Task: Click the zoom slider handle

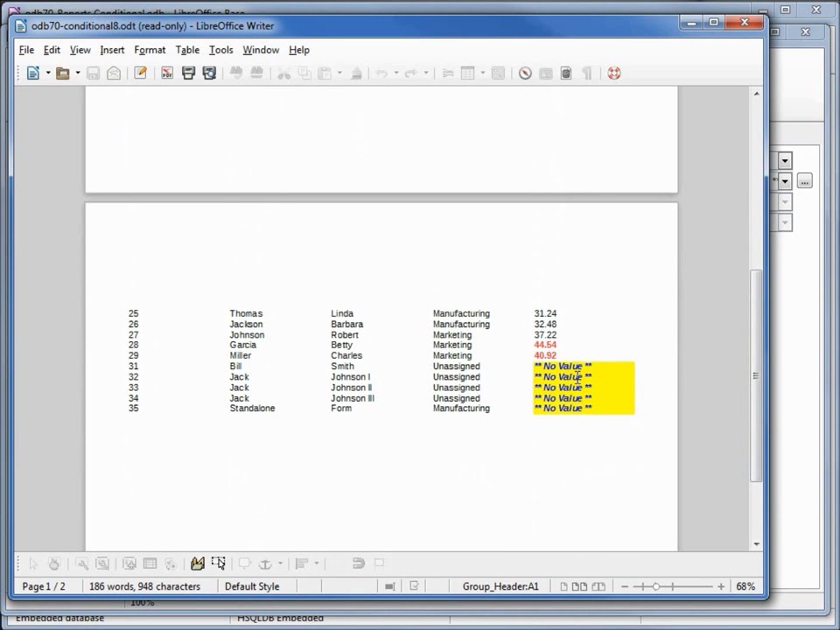Action: [x=655, y=586]
